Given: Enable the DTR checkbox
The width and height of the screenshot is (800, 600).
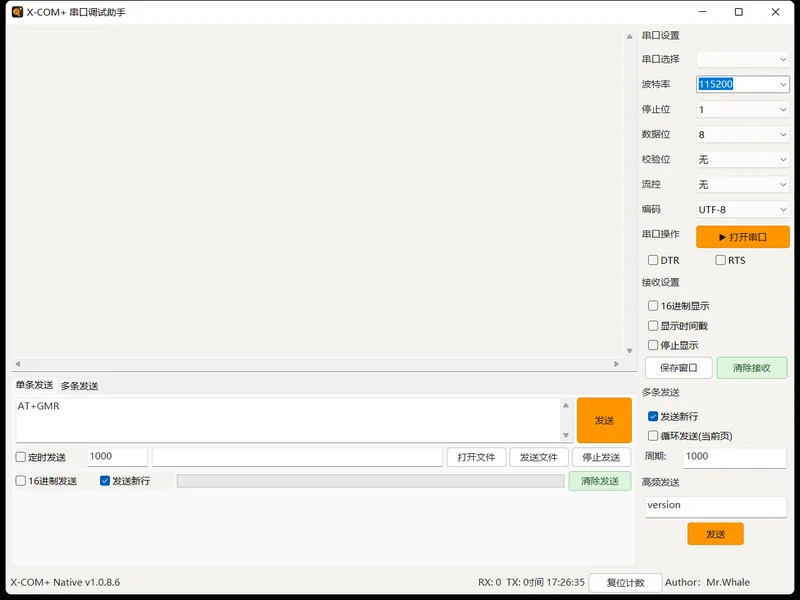Looking at the screenshot, I should click(x=653, y=260).
